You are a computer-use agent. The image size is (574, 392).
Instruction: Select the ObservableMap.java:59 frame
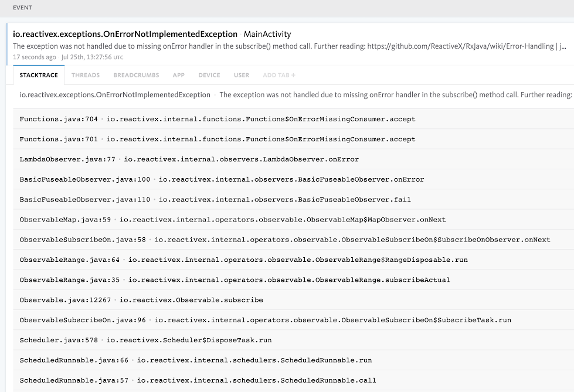coord(294,220)
